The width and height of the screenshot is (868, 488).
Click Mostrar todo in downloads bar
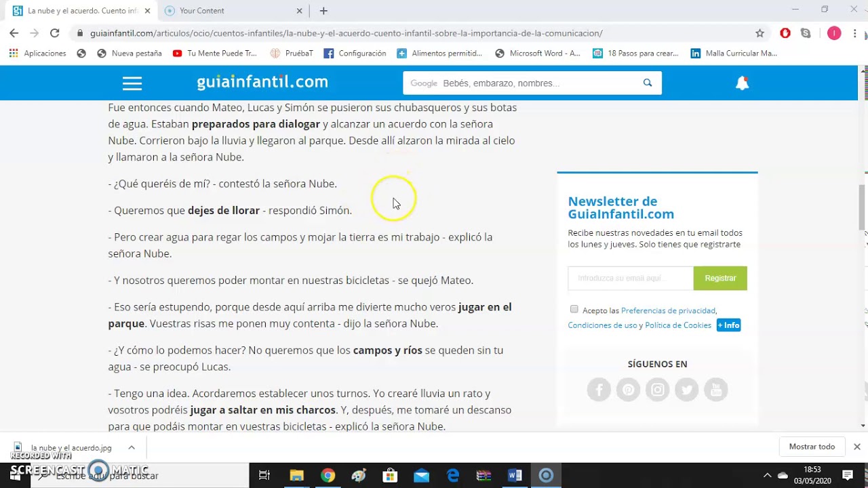click(x=812, y=447)
